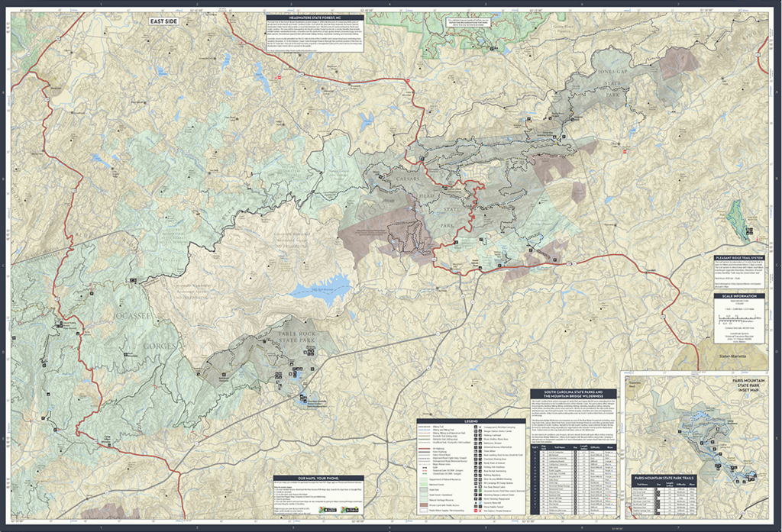This screenshot has width=782, height=532.
Task: Click the RV Camping legend symbol
Action: coord(475,483)
